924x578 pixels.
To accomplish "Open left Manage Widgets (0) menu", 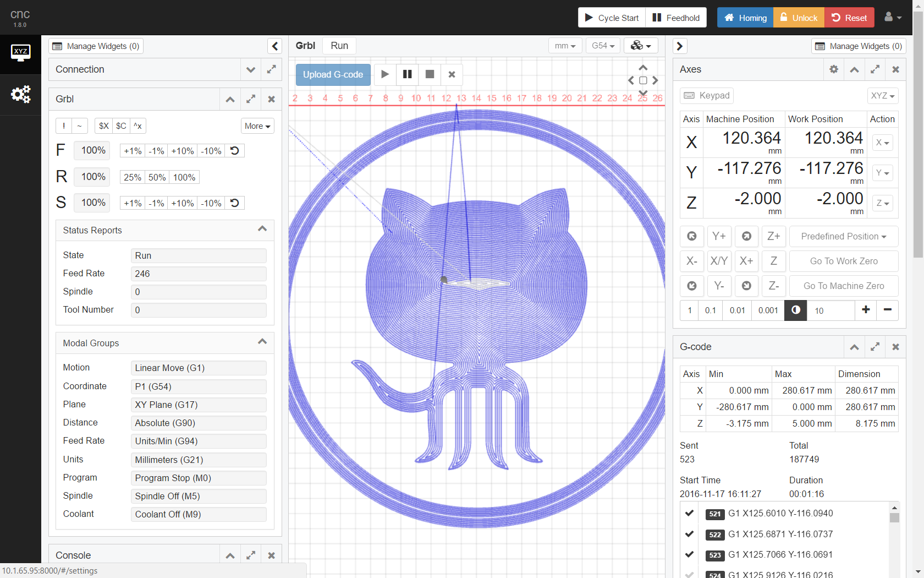I will pos(96,46).
